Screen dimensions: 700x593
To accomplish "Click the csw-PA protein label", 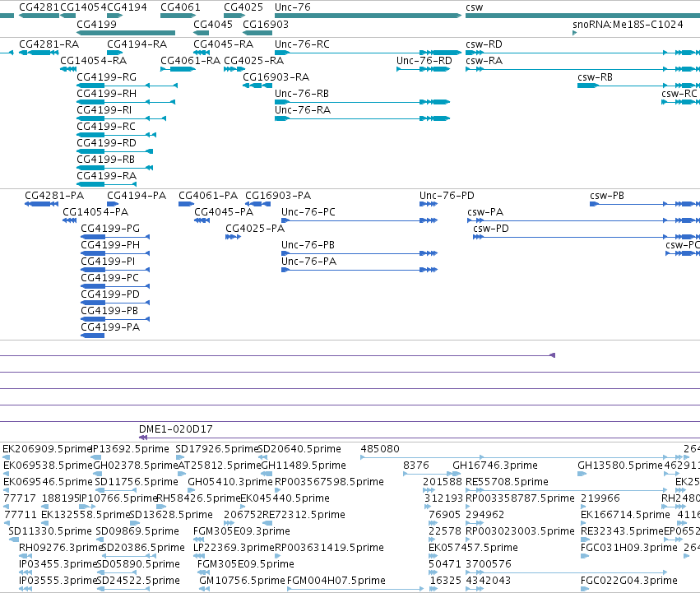I will coord(485,211).
